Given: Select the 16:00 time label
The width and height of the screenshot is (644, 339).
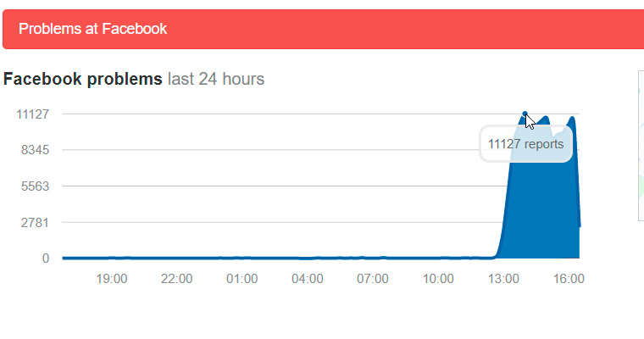Looking at the screenshot, I should coord(568,278).
